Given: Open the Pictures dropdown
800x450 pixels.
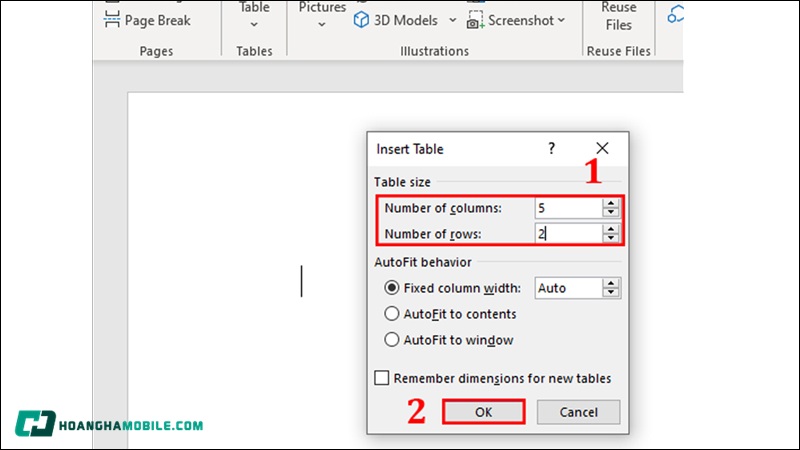Looking at the screenshot, I should tap(322, 16).
